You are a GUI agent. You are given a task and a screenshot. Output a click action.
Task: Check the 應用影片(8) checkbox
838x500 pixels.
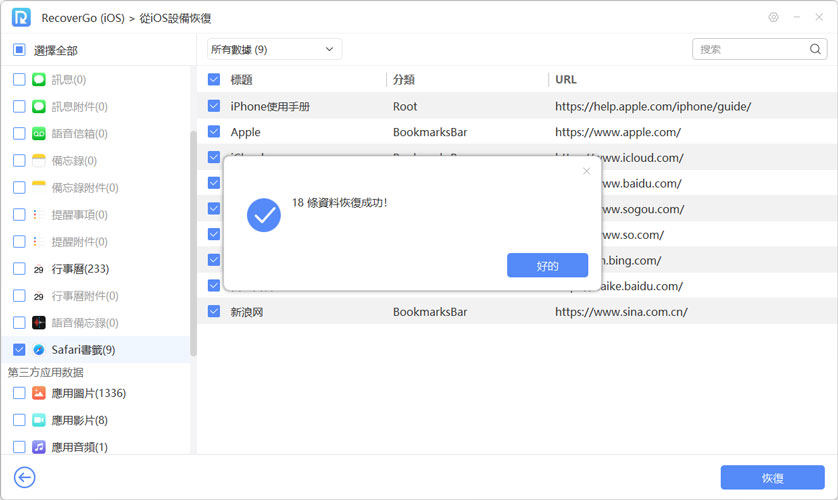point(19,420)
